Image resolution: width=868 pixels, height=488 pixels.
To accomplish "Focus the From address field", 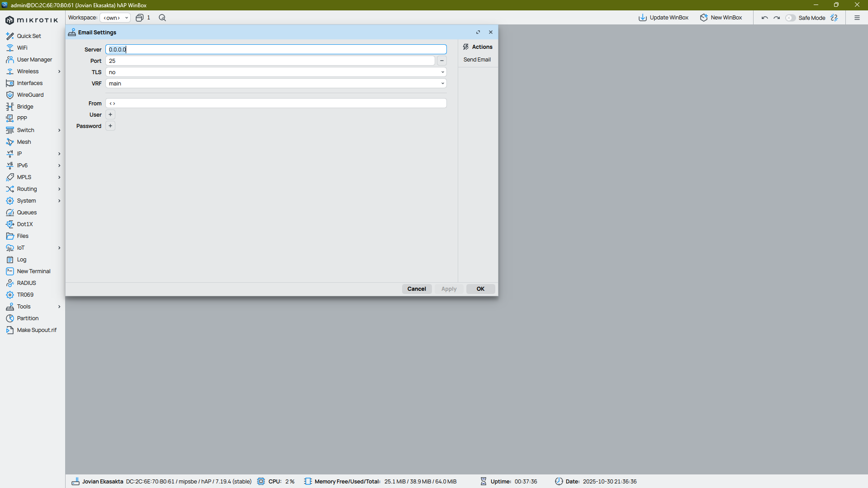I will click(x=276, y=103).
